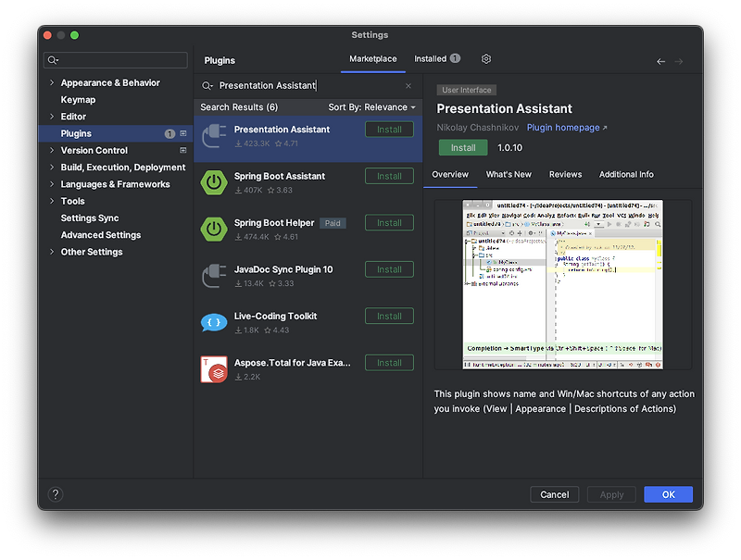
Task: Open the plugins gear settings menu
Action: pyautogui.click(x=485, y=58)
